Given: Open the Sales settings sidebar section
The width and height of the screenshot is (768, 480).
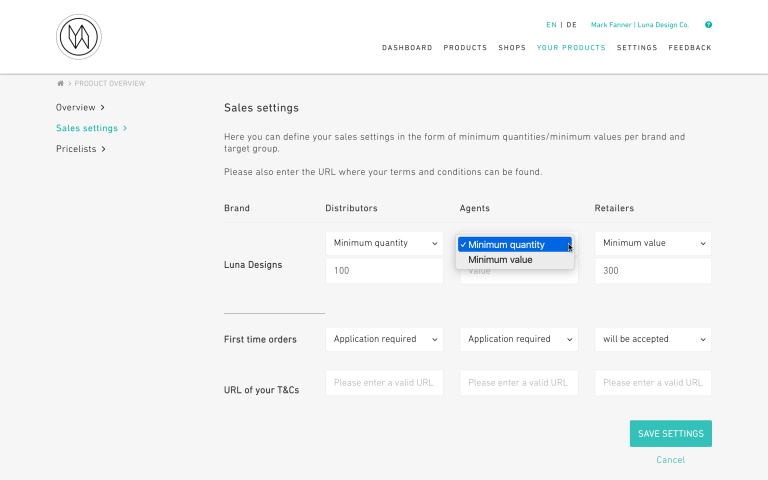Looking at the screenshot, I should [x=92, y=128].
